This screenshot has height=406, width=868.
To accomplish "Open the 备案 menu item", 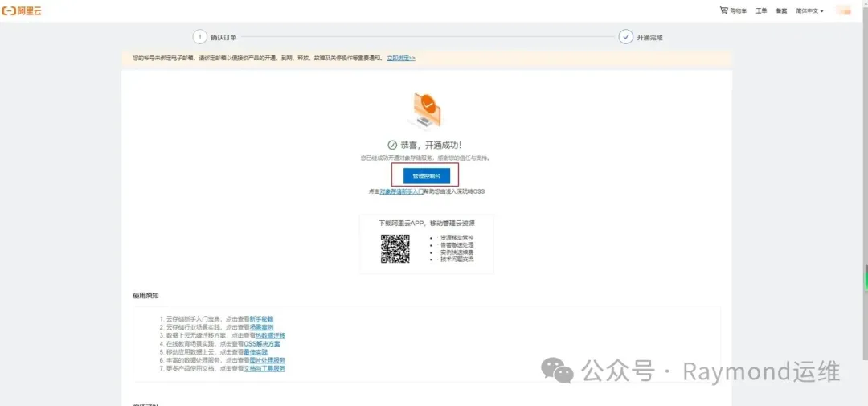I will coord(781,10).
